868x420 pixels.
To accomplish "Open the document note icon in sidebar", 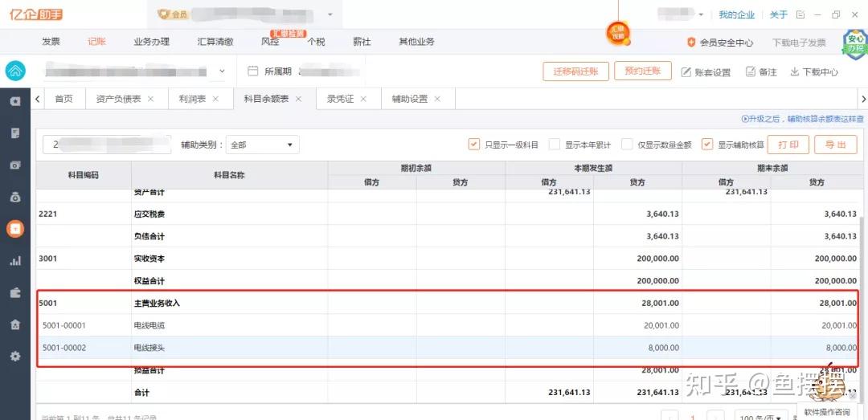I will [x=15, y=133].
